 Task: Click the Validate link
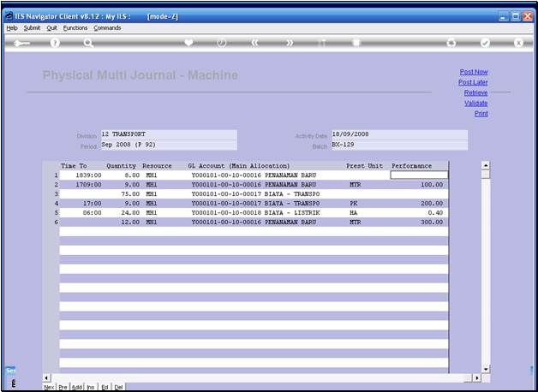476,104
